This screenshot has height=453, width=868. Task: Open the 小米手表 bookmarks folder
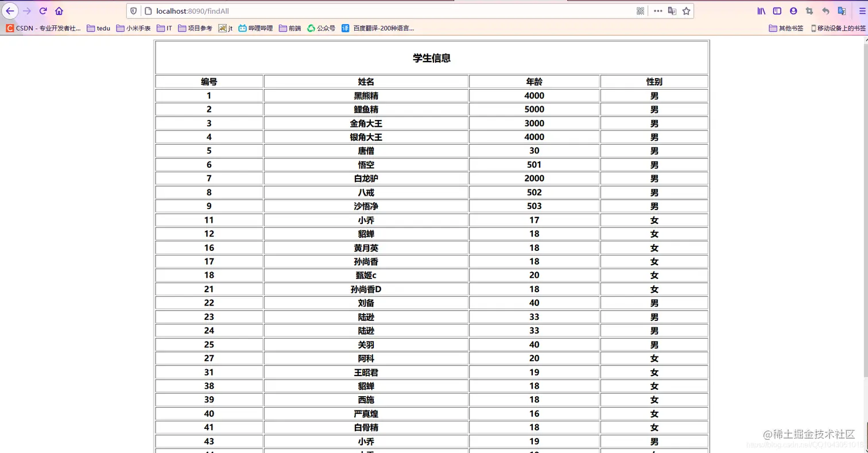[x=134, y=28]
